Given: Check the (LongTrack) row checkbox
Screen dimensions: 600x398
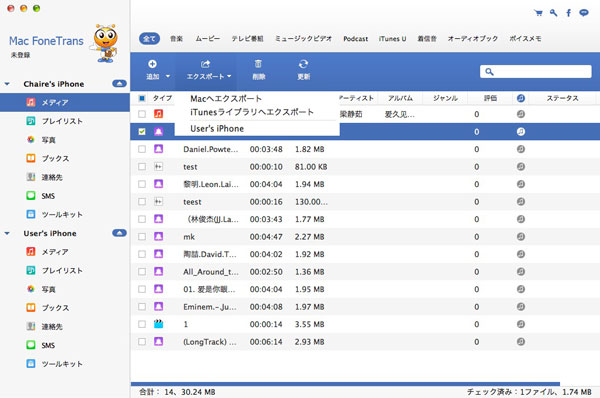Looking at the screenshot, I should (142, 341).
